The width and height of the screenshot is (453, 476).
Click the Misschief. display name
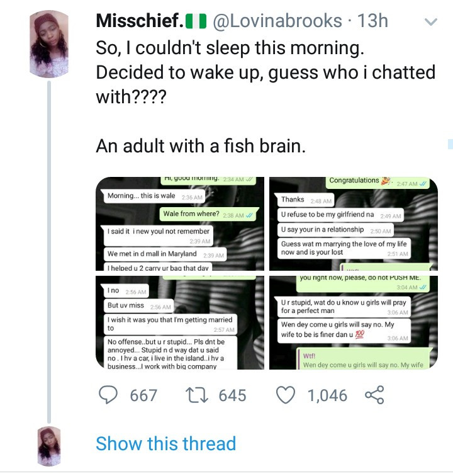click(x=138, y=21)
